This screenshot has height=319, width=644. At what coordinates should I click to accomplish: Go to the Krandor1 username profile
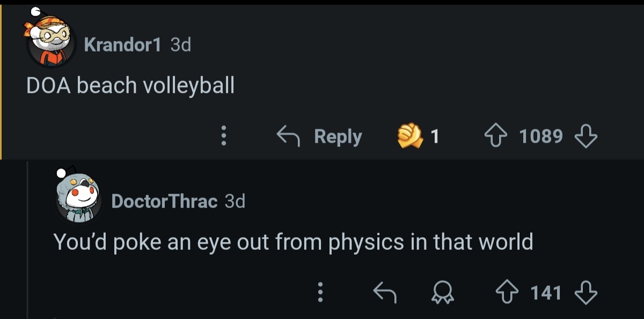pos(122,45)
